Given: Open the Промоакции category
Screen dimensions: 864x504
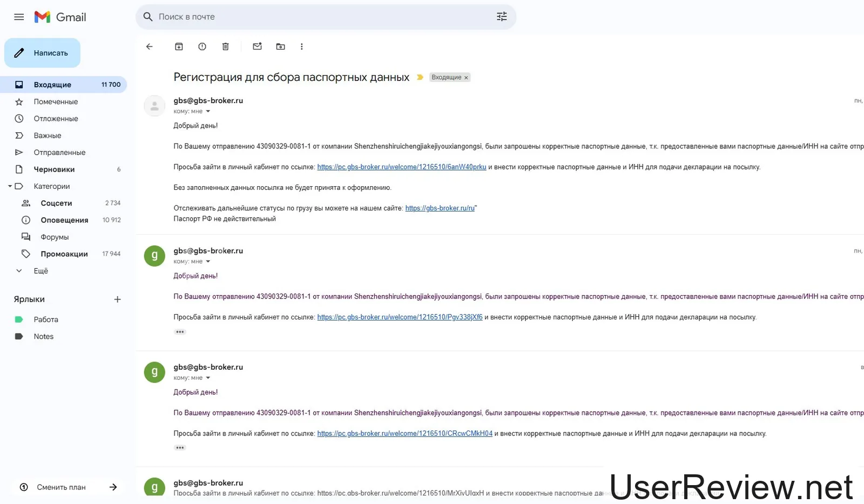Looking at the screenshot, I should coord(64,254).
